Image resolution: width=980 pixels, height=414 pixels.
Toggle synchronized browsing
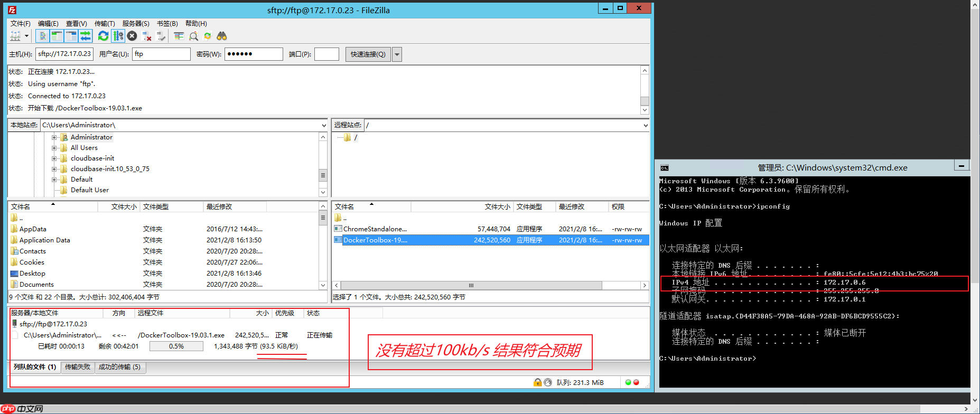tap(208, 36)
